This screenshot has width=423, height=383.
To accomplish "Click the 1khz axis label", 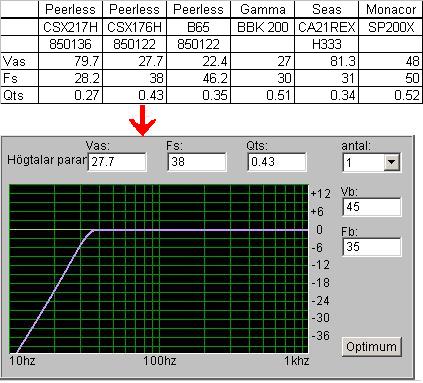I will 297,361.
